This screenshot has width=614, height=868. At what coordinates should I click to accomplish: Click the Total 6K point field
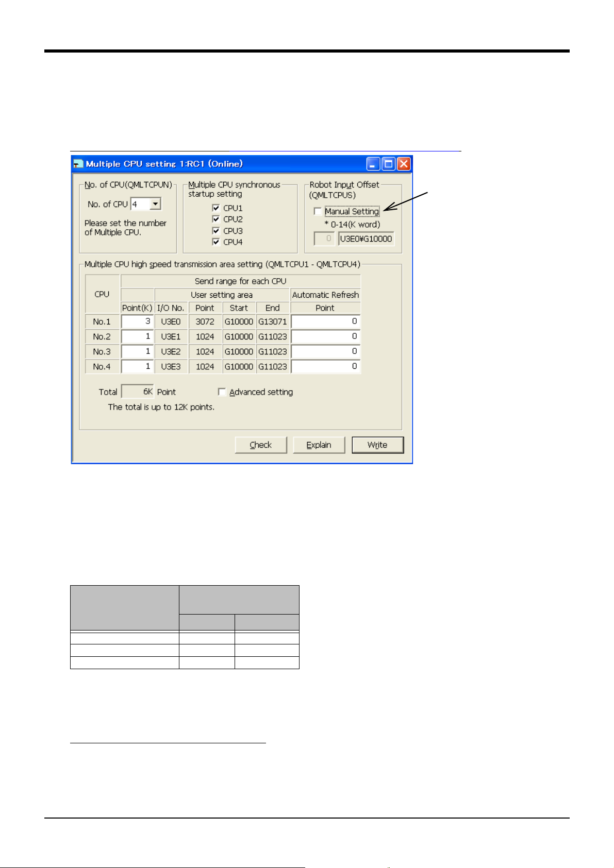(138, 392)
